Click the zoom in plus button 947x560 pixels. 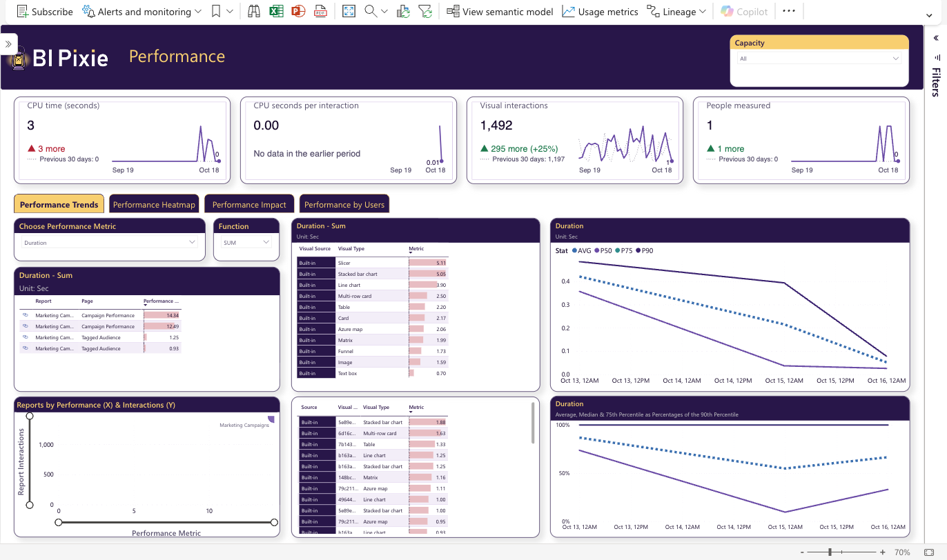pos(882,552)
